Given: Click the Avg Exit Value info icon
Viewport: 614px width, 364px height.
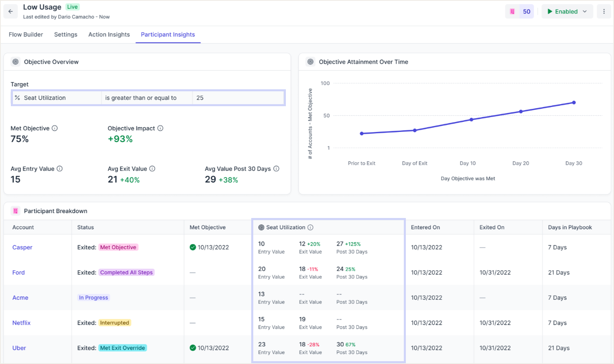Looking at the screenshot, I should (152, 169).
